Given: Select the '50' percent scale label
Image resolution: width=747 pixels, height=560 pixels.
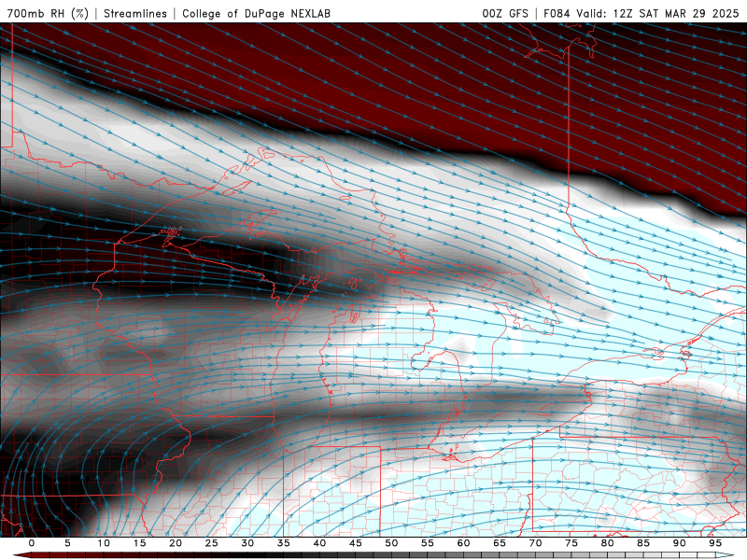Looking at the screenshot, I should pos(391,543).
